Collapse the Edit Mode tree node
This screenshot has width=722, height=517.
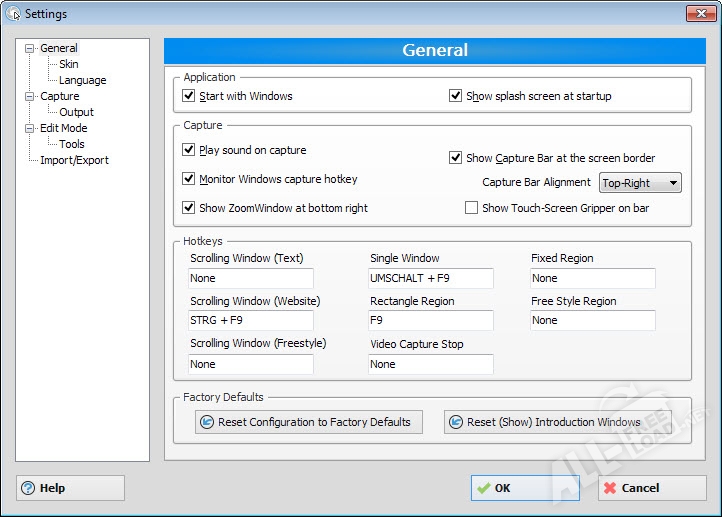[x=30, y=128]
